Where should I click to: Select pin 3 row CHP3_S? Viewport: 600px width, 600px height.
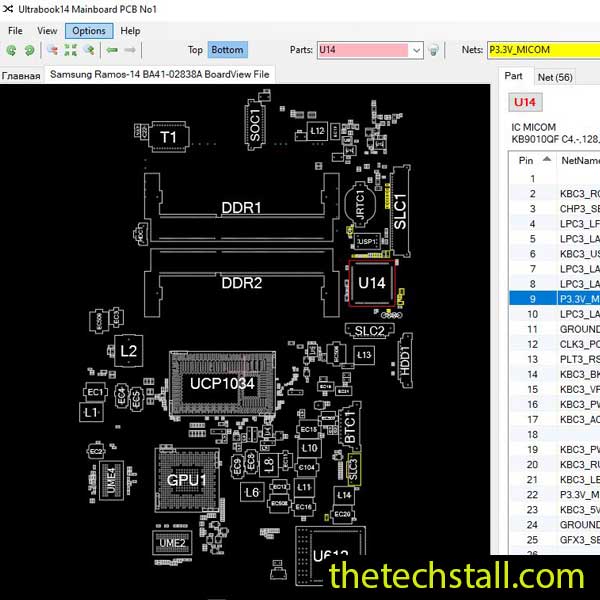[x=555, y=209]
